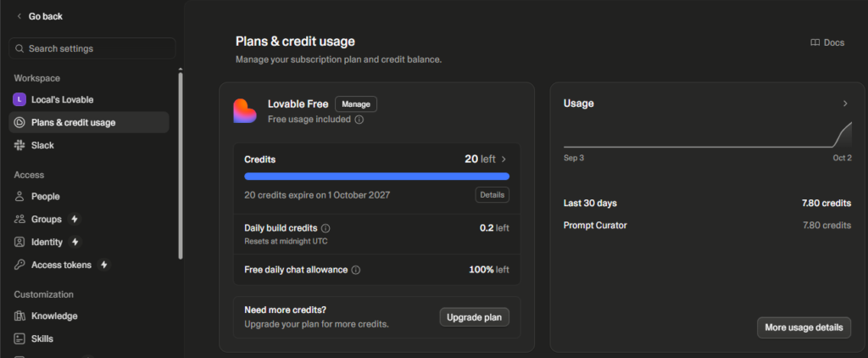Click the Upgrade plan button
Screen dimensions: 868x358
475,317
